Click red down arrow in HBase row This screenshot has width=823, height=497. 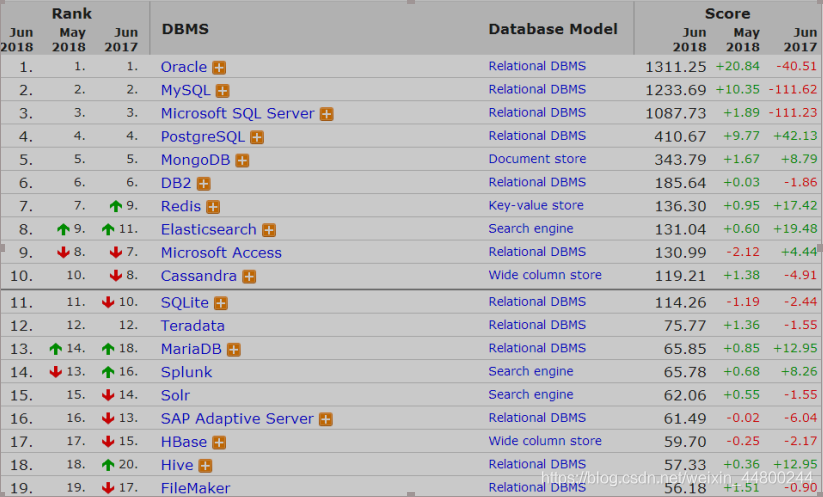(108, 441)
